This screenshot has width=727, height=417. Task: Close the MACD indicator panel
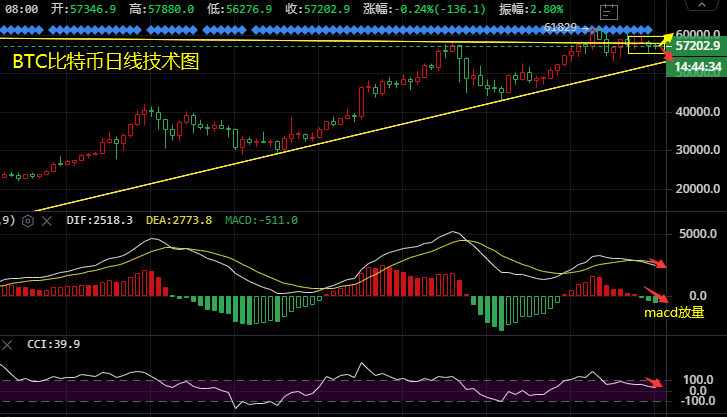[x=47, y=221]
